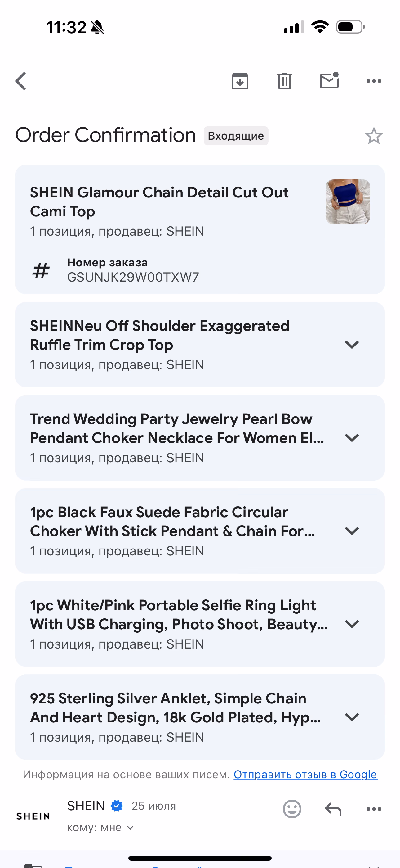Tap the back arrow
The width and height of the screenshot is (400, 868).
(x=21, y=81)
